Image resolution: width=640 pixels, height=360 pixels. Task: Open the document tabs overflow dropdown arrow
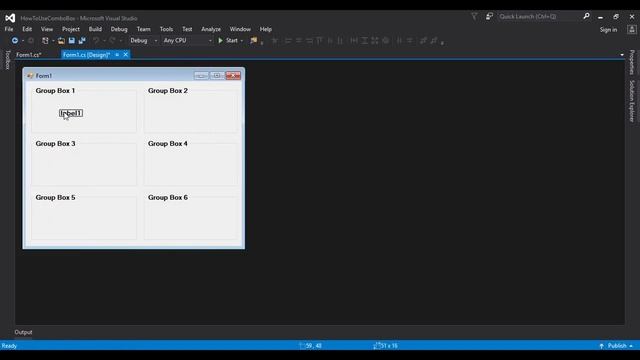click(x=622, y=55)
